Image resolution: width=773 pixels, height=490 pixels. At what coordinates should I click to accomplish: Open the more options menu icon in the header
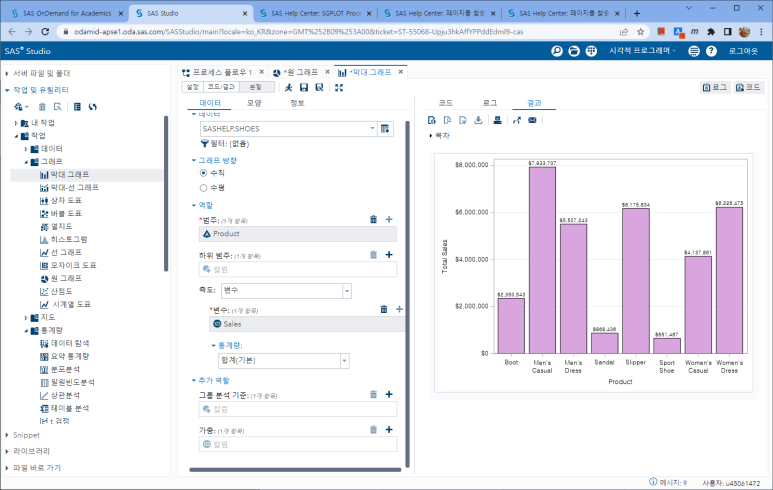point(694,51)
